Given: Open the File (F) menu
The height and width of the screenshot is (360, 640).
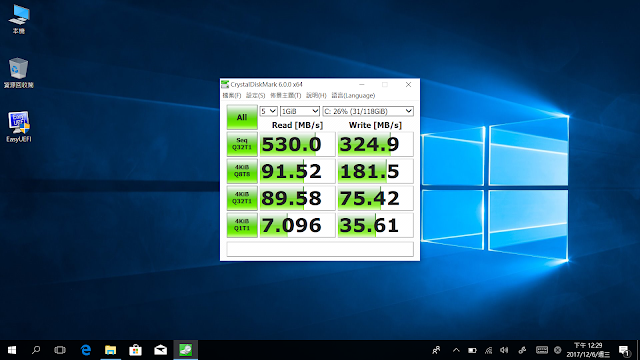Looking at the screenshot, I should 231,96.
